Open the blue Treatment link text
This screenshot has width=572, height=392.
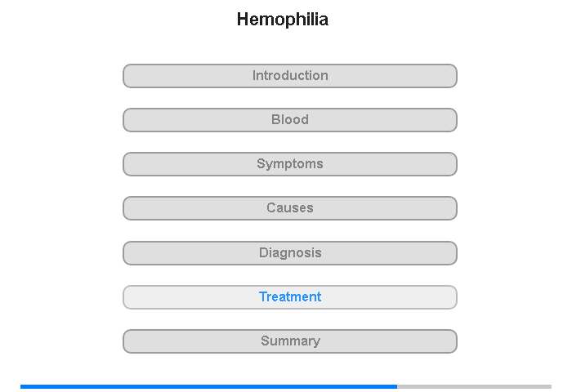pyautogui.click(x=290, y=297)
